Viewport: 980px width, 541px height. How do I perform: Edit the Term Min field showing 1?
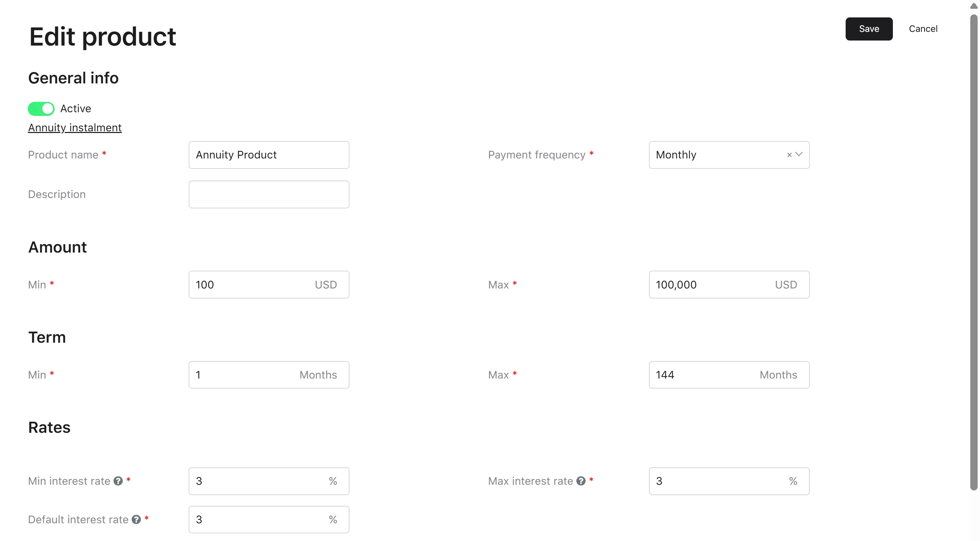pos(269,375)
